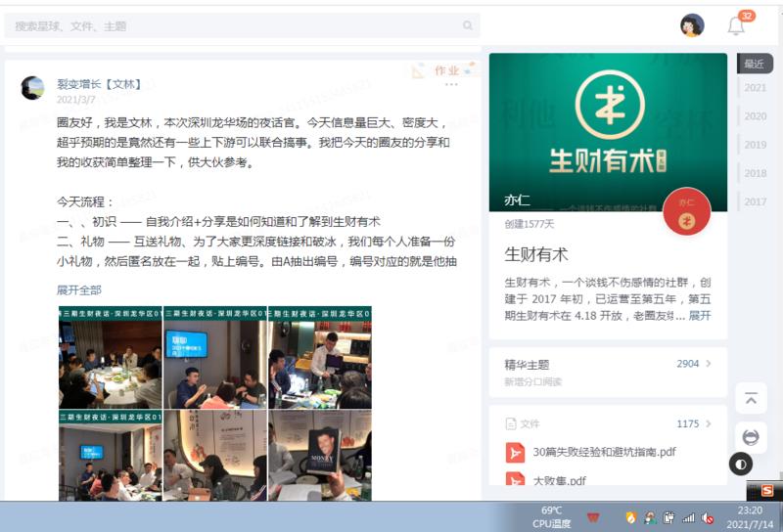Open the headset customer service icon
The width and height of the screenshot is (783, 532).
[751, 437]
